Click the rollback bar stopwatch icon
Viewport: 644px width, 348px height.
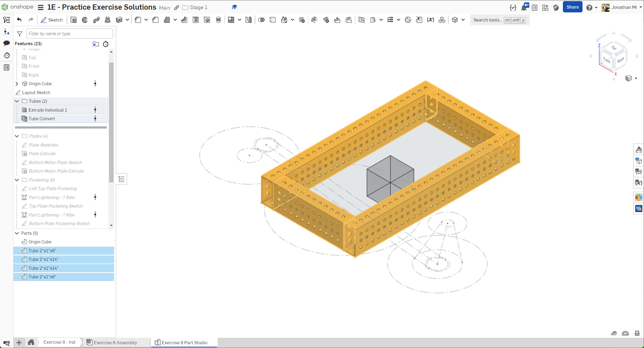click(x=106, y=44)
